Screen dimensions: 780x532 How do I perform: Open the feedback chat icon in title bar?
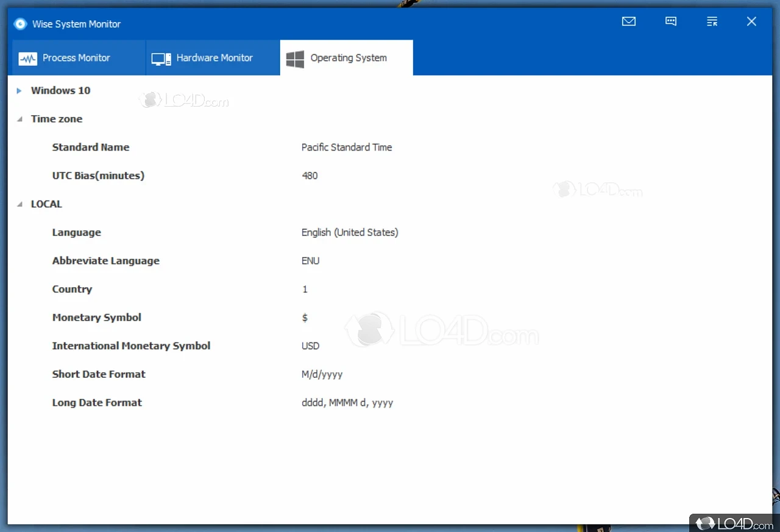pyautogui.click(x=671, y=22)
